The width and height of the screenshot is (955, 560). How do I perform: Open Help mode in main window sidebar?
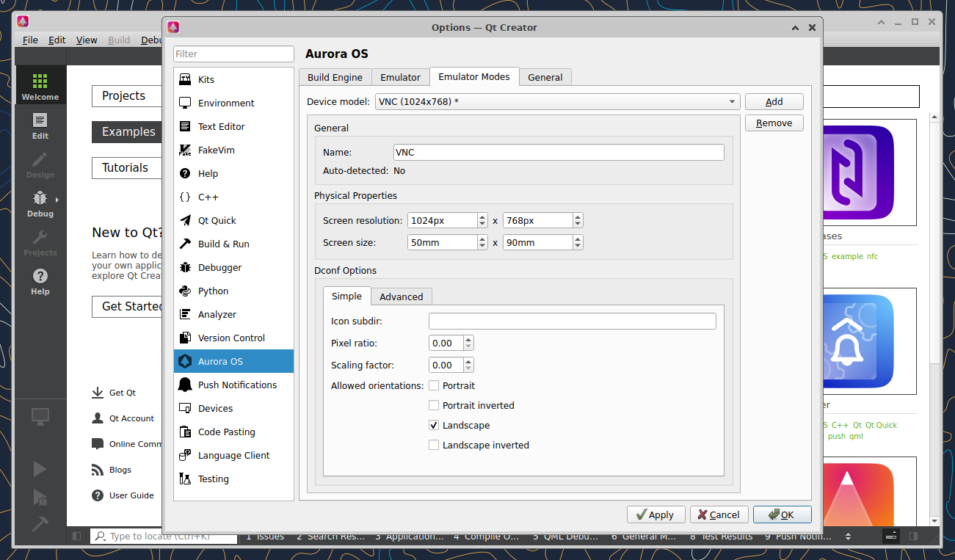40,280
